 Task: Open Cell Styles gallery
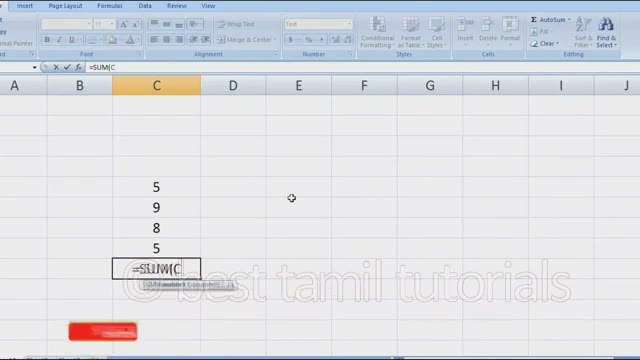[x=437, y=33]
